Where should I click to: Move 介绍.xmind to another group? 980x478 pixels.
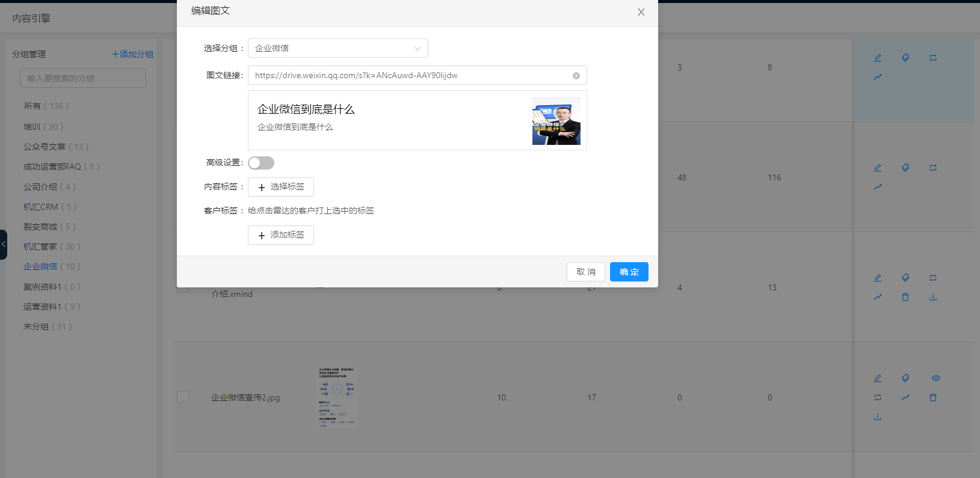click(x=933, y=278)
